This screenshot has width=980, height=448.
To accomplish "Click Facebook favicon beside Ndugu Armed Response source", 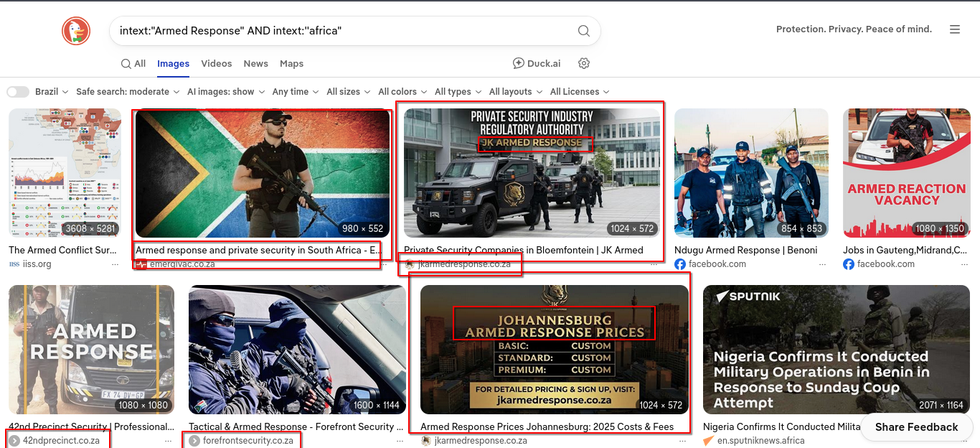I will point(680,264).
